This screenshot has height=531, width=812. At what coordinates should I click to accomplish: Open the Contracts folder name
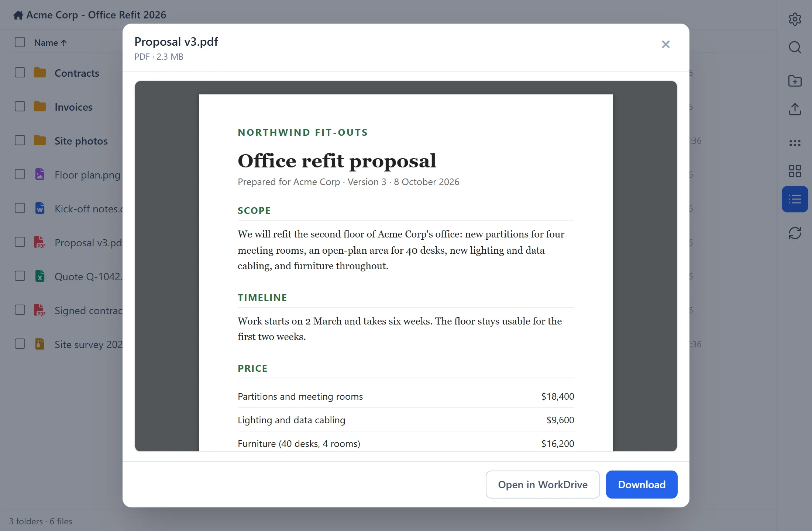77,73
